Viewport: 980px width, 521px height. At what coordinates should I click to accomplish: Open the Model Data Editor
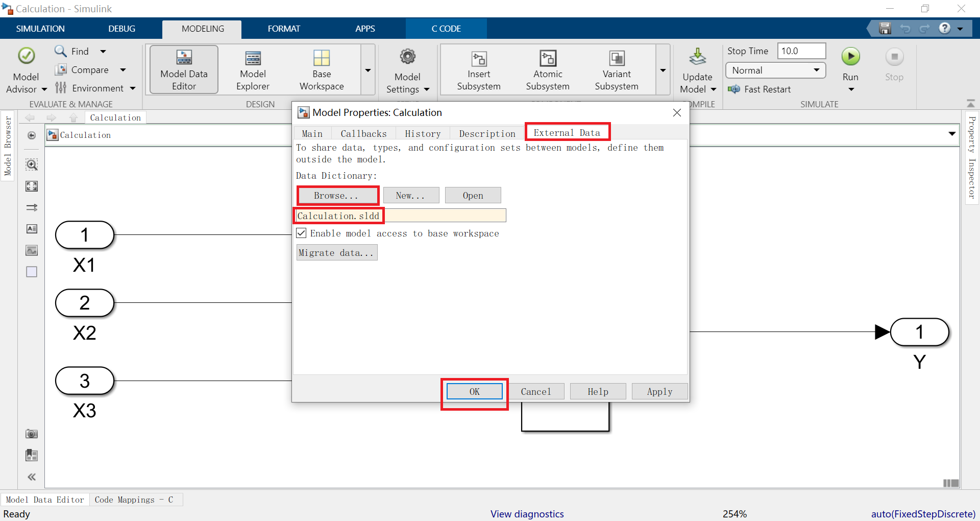pos(184,69)
